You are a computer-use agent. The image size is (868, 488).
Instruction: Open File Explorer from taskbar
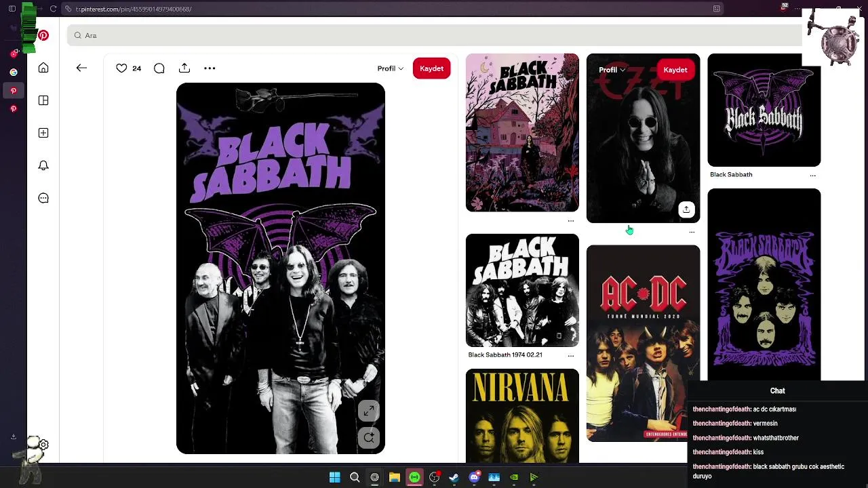coord(394,477)
